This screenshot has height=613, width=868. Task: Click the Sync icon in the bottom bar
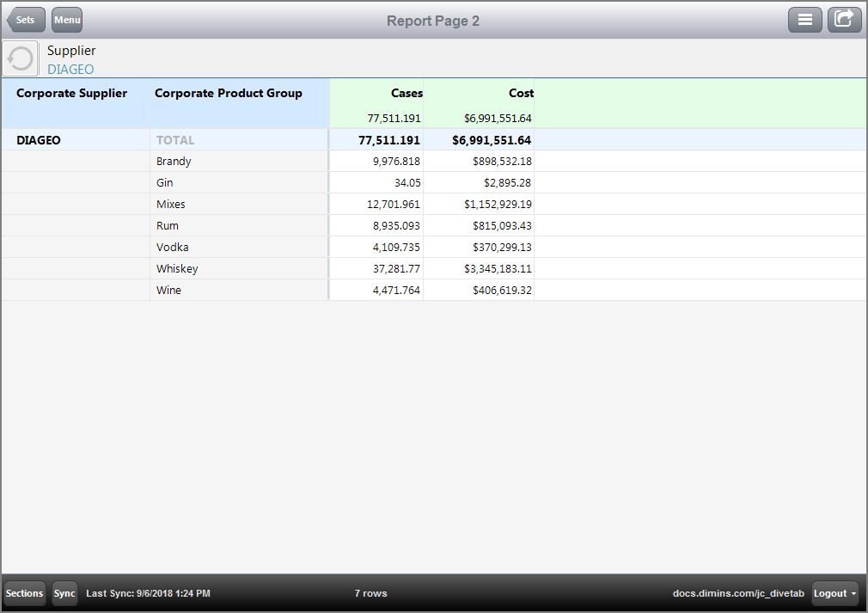64,593
